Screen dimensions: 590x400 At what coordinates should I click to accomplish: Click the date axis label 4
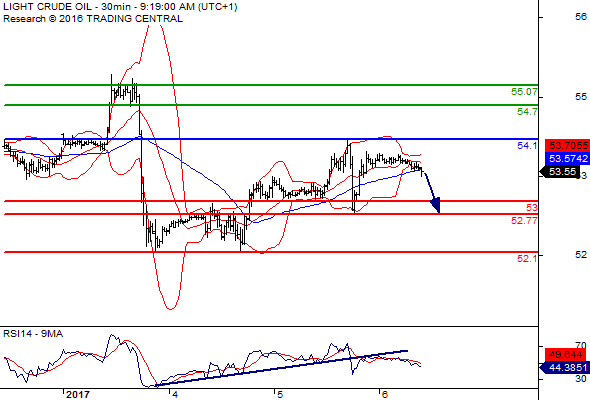click(174, 394)
